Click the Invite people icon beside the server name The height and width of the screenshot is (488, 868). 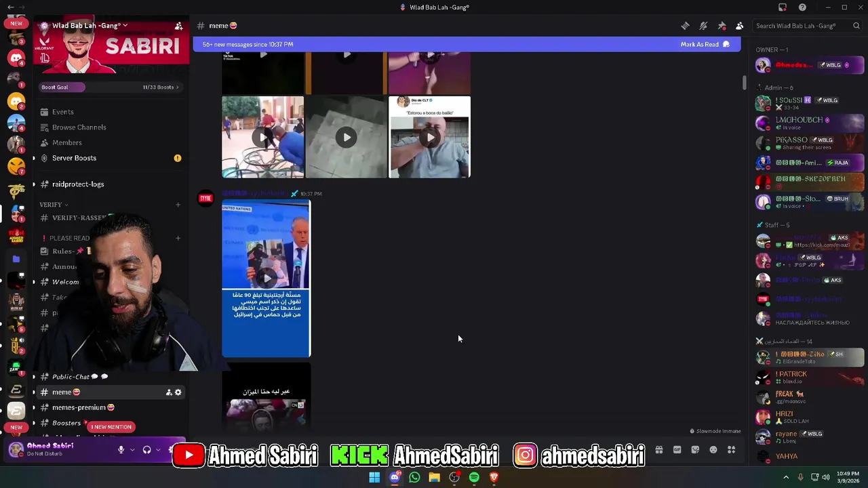point(178,26)
